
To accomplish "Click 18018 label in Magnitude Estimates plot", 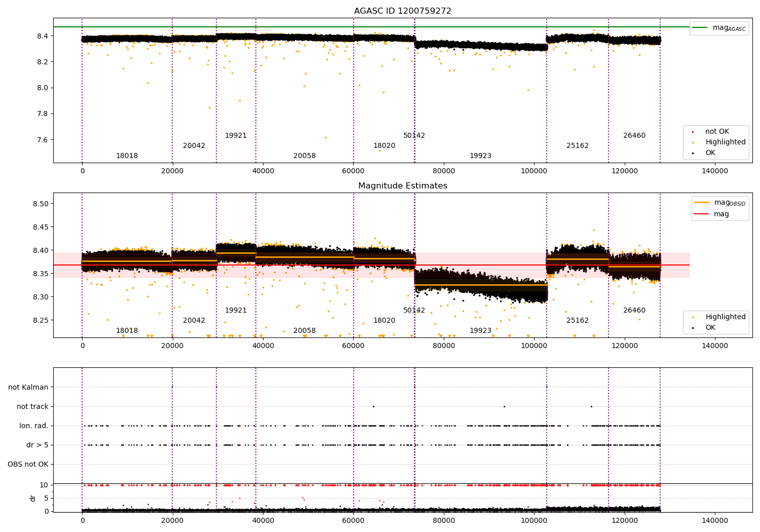I will pyautogui.click(x=127, y=331).
